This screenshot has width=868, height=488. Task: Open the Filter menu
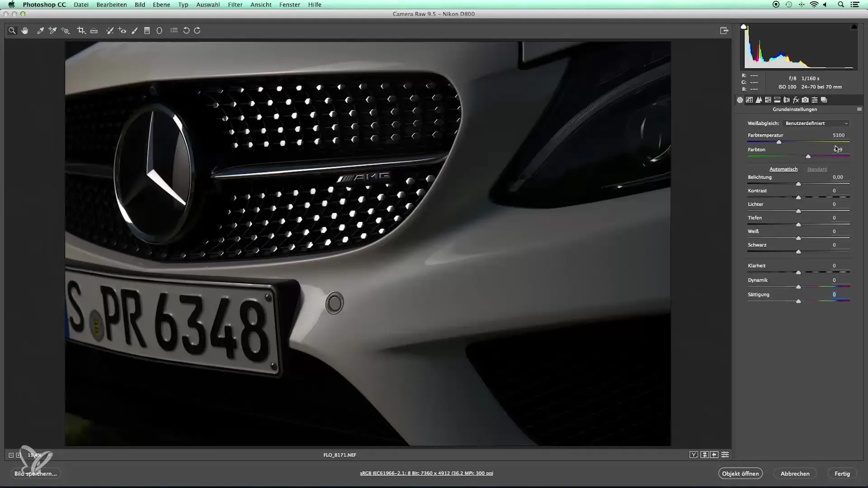235,5
